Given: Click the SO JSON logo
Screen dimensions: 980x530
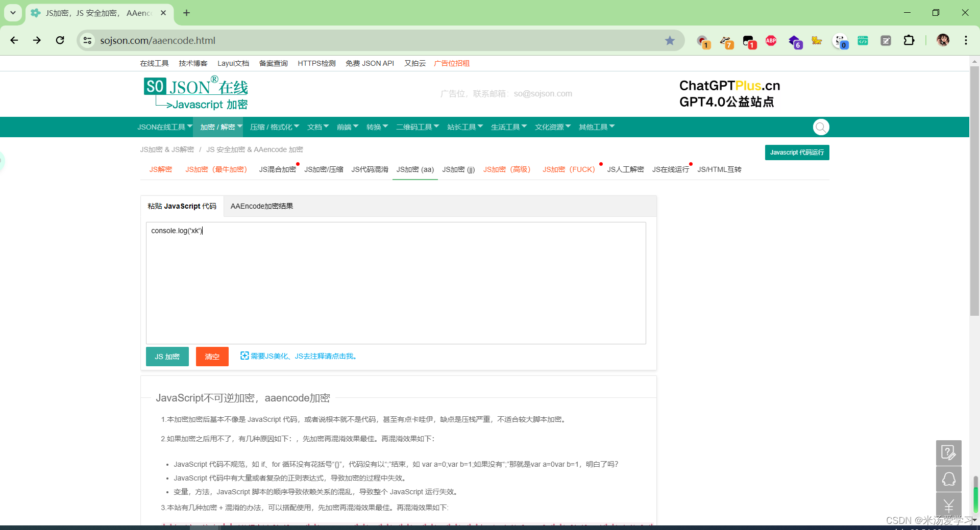Looking at the screenshot, I should pyautogui.click(x=195, y=92).
